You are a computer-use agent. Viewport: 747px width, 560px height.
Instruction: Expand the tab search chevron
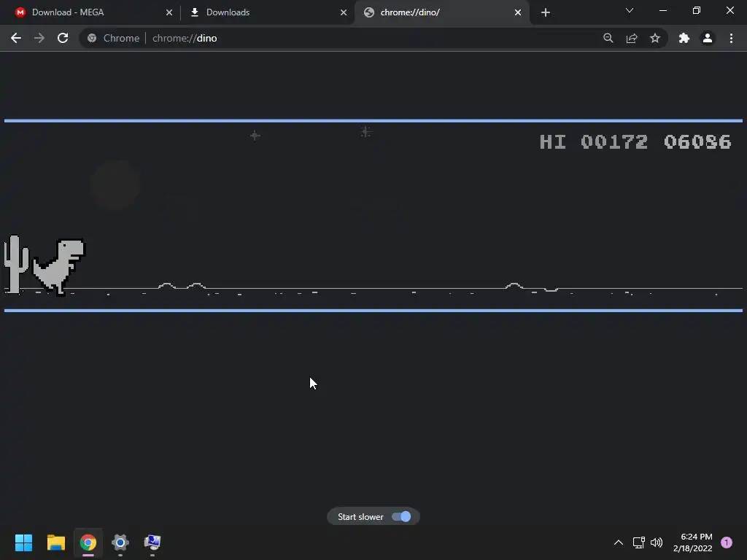point(630,10)
